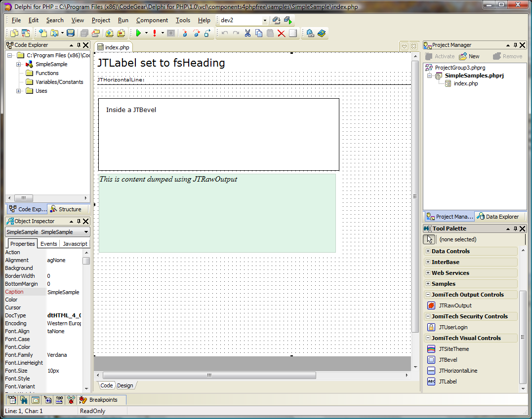
Task: Click the designer horizontal scrollbar thumb
Action: point(209,375)
